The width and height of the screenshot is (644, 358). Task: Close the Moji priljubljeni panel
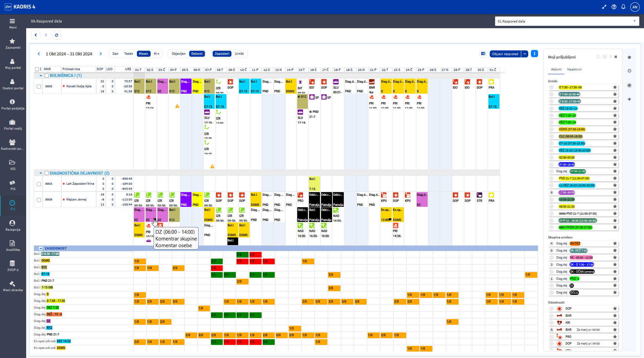point(616,57)
